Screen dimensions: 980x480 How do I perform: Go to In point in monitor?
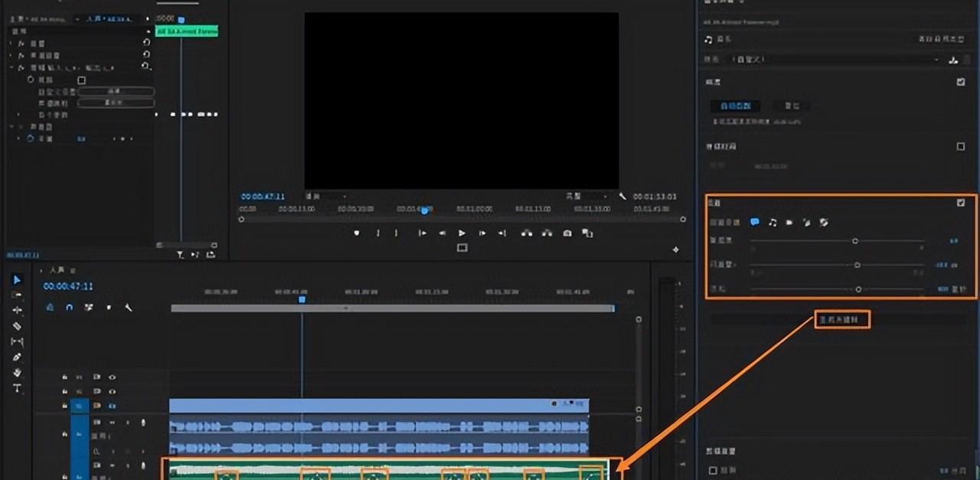tap(422, 233)
